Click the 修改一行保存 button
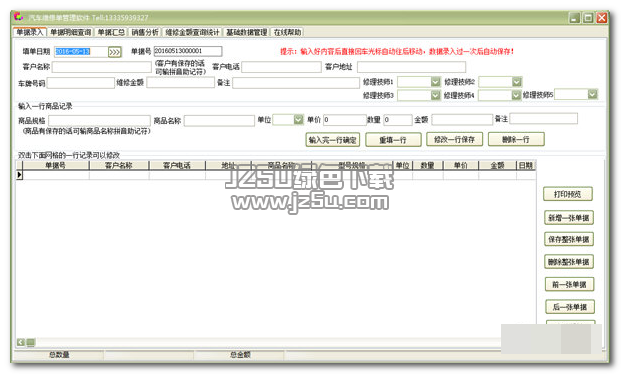Image resolution: width=621 pixels, height=374 pixels. click(454, 139)
